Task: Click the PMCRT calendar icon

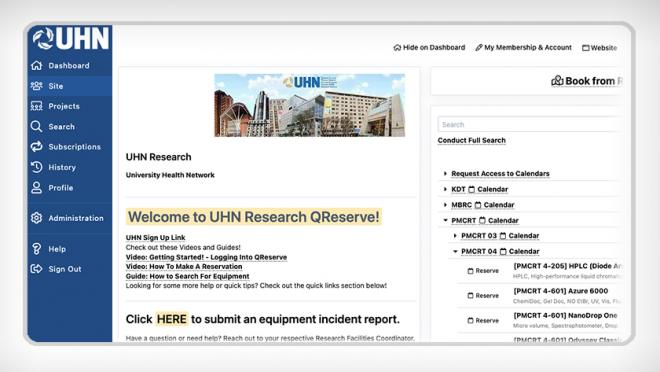Action: pos(482,221)
